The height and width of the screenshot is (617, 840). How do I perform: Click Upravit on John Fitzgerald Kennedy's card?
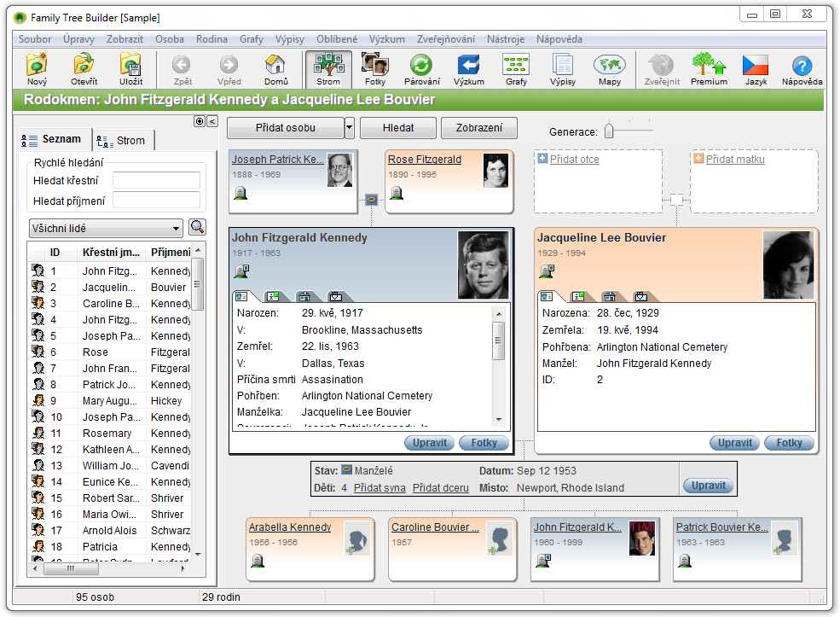(x=430, y=443)
